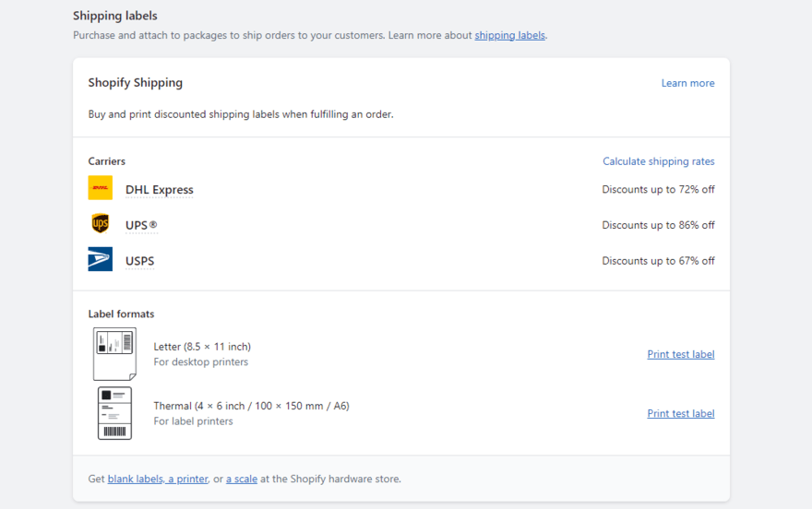Click 'Discounts up to 67% off' text

coord(658,261)
